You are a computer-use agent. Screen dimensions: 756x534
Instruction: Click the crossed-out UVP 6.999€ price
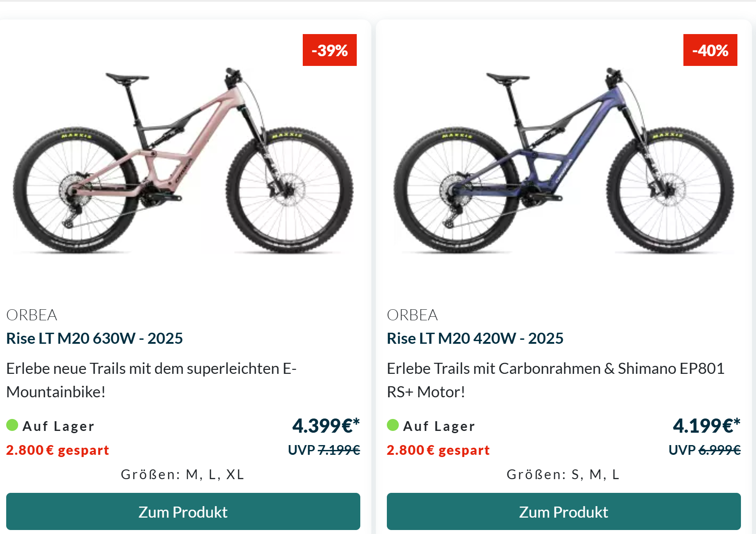click(x=719, y=450)
